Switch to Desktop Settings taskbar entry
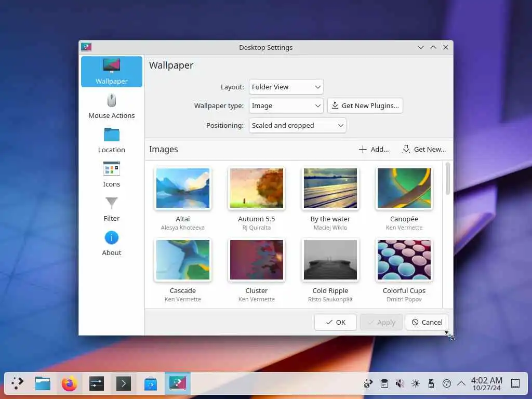 (x=178, y=383)
